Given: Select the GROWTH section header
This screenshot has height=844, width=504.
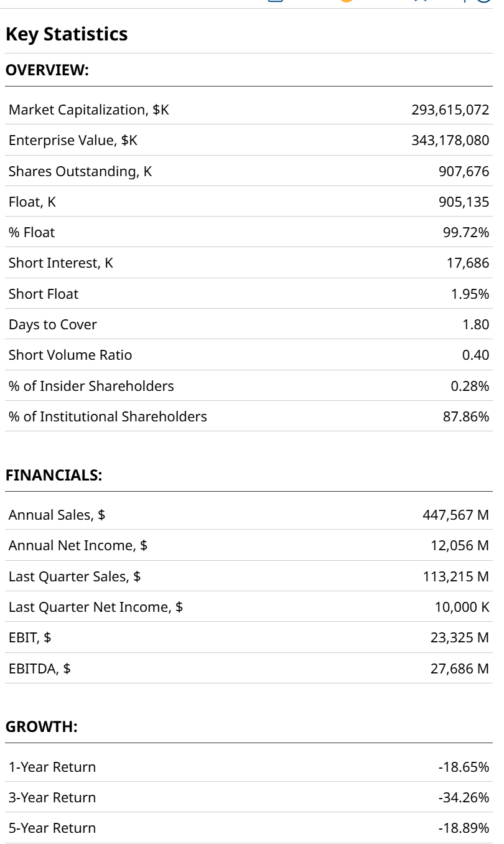Looking at the screenshot, I should pos(42,727).
